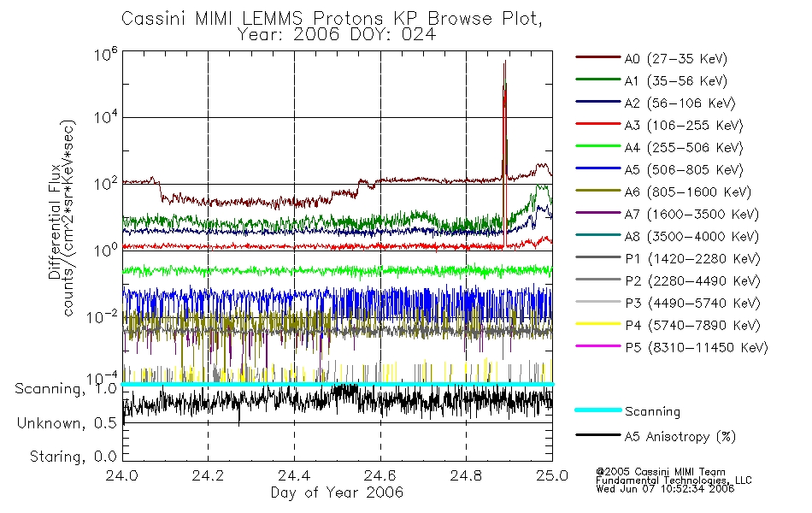812x513 pixels.
Task: Click the x-axis tick label 24.6
Action: 380,475
